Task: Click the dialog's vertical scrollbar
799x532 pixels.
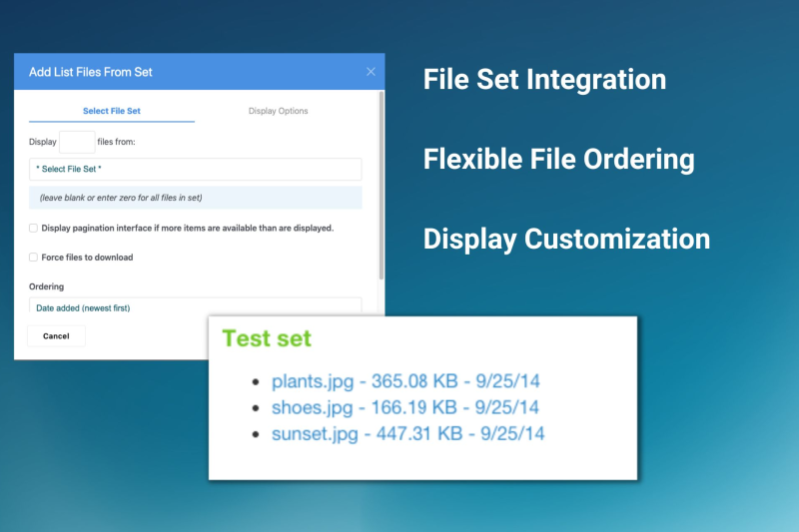Action: (x=382, y=186)
